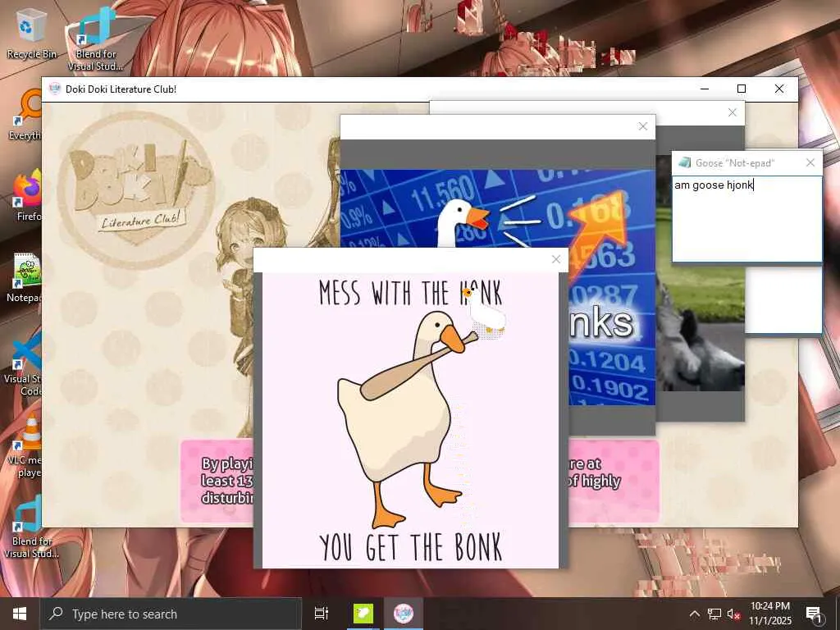Click inside the Not-epad text area
Viewport: 840px width, 630px height.
(x=746, y=220)
